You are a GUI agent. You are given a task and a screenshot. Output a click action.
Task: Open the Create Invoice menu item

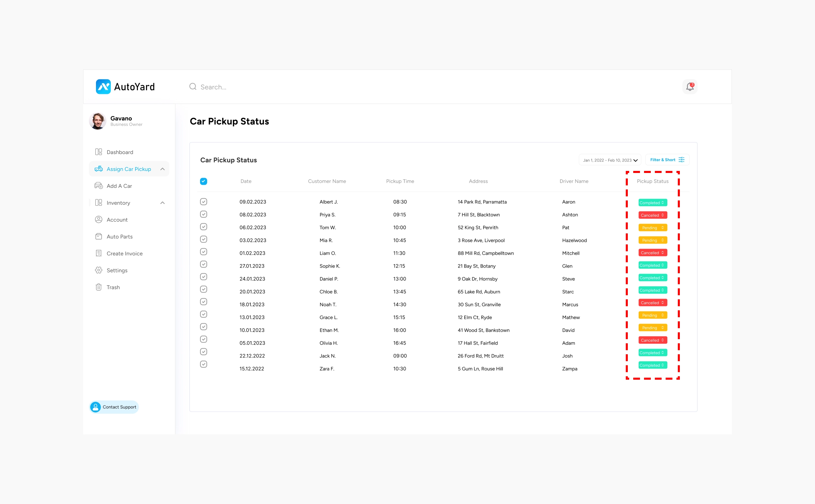[129, 253]
